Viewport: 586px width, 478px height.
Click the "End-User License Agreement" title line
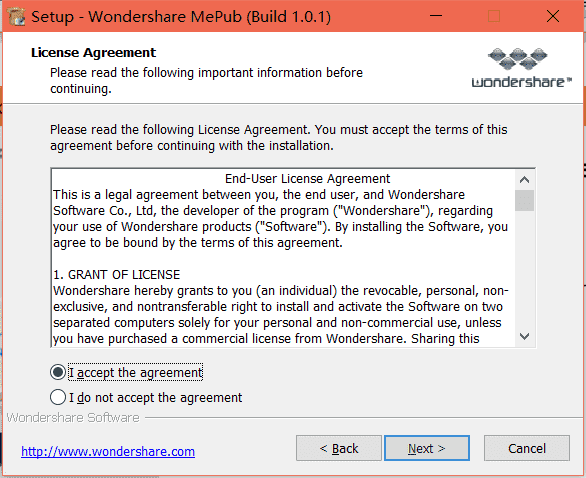point(307,179)
